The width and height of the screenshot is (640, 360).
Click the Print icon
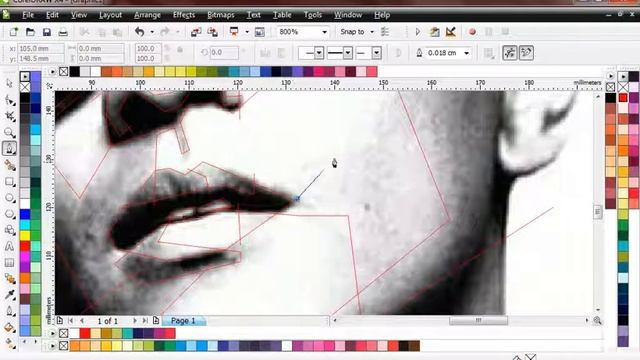tap(63, 32)
